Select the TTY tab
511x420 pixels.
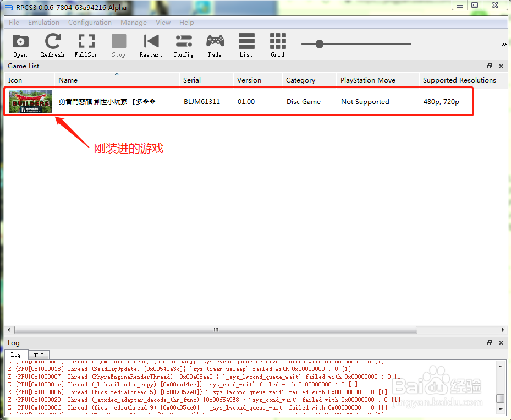(x=39, y=355)
